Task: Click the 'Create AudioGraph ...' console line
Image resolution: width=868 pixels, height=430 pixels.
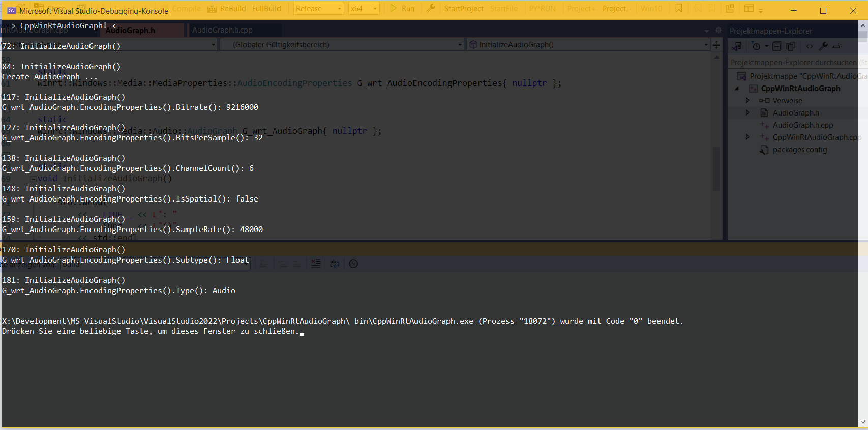Action: tap(49, 77)
